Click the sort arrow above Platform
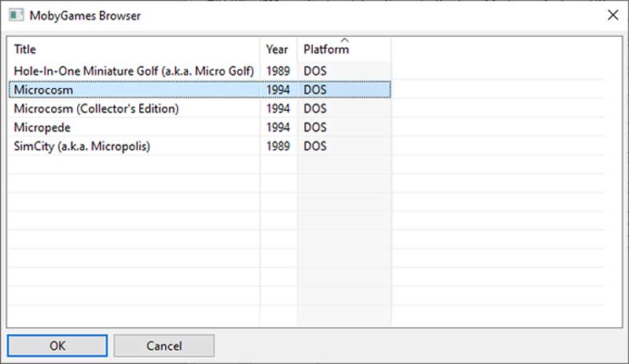This screenshot has height=364, width=629. click(344, 40)
